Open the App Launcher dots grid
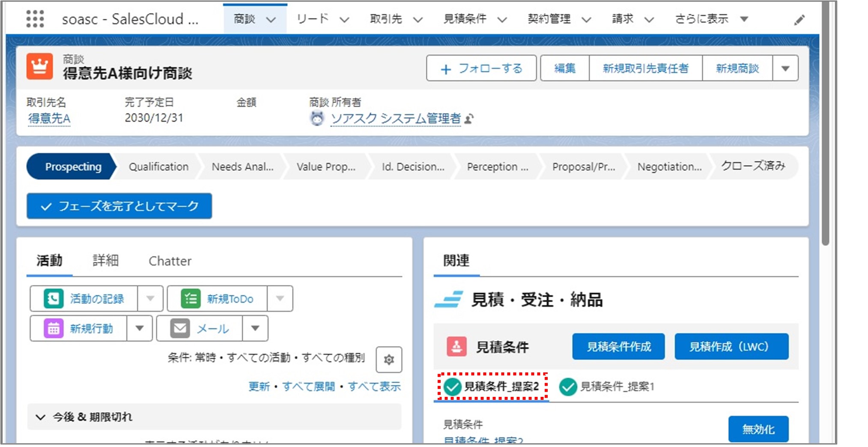 (x=35, y=19)
